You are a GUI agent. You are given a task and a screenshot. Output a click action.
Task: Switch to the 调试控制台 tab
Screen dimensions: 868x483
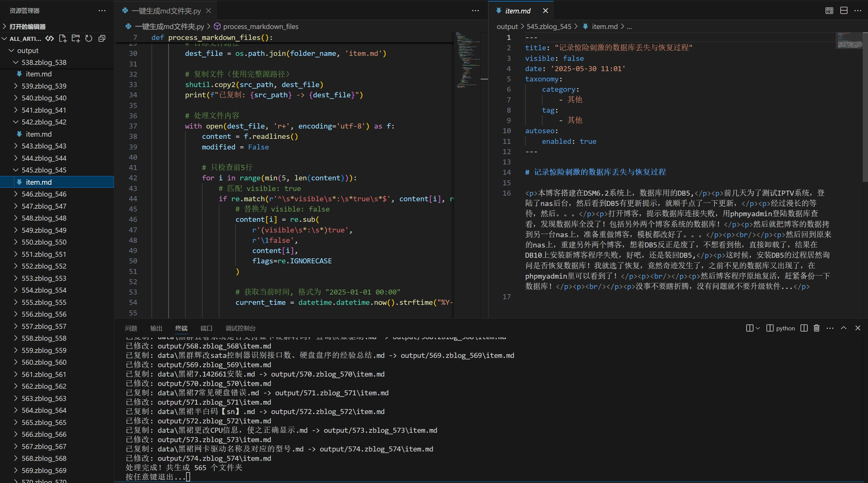tap(240, 328)
